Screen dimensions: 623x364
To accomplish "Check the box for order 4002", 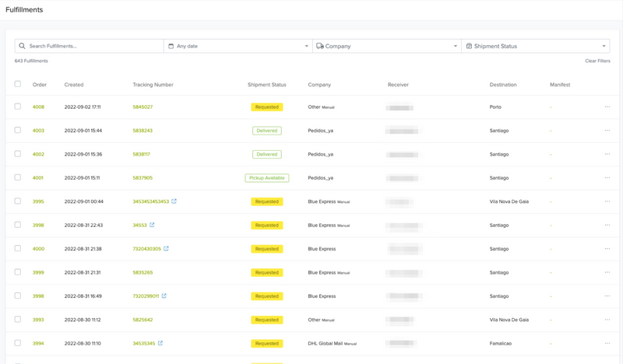I will click(18, 154).
